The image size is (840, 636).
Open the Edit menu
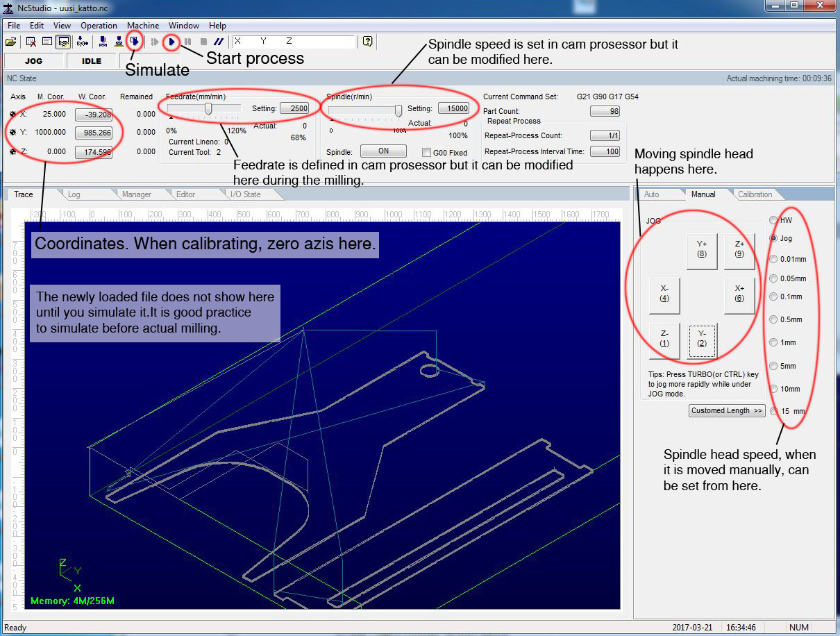[x=37, y=26]
